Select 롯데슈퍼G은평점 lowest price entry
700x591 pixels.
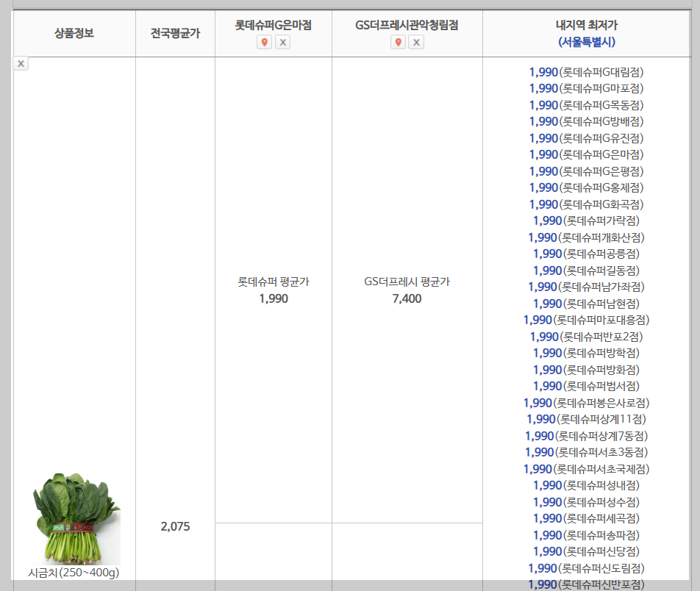(587, 171)
